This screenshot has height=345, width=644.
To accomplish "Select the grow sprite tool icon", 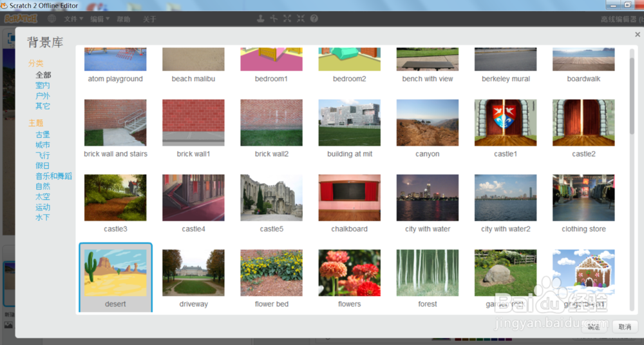I will tap(287, 19).
